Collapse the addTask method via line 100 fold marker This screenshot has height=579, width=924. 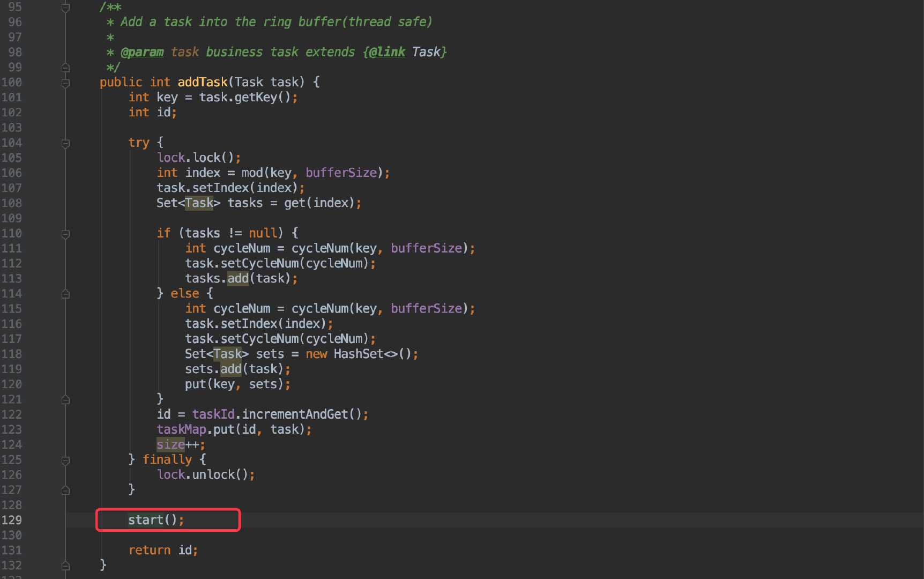coord(65,83)
